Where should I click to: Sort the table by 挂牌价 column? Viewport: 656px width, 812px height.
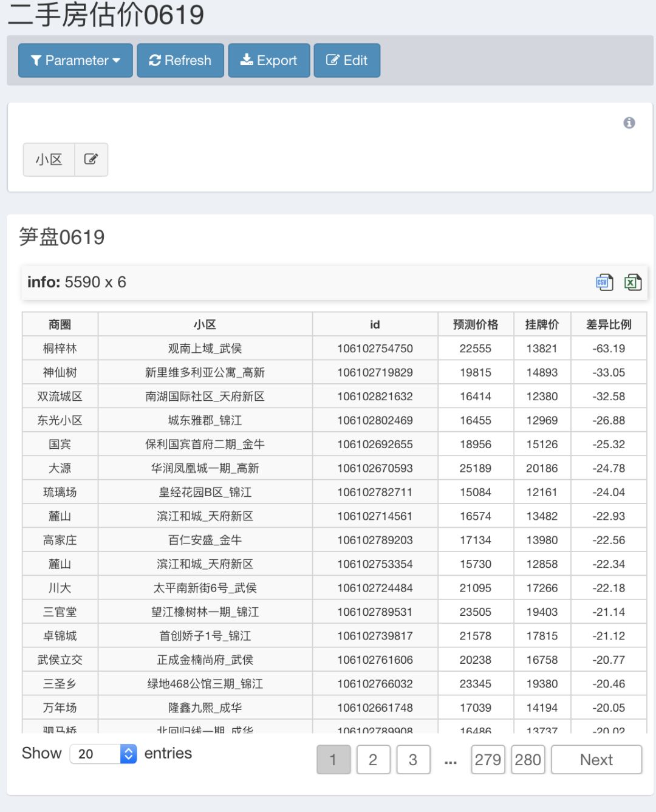click(542, 324)
